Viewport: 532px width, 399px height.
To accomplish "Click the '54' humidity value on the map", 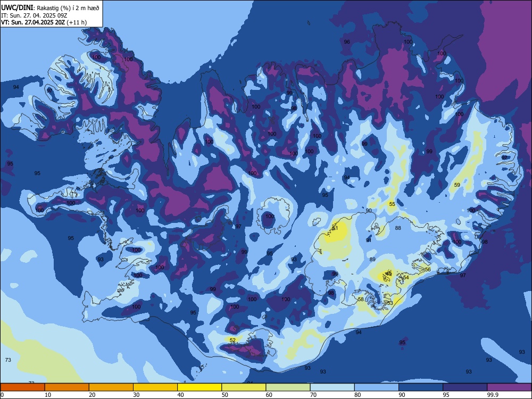I will pos(406,277).
